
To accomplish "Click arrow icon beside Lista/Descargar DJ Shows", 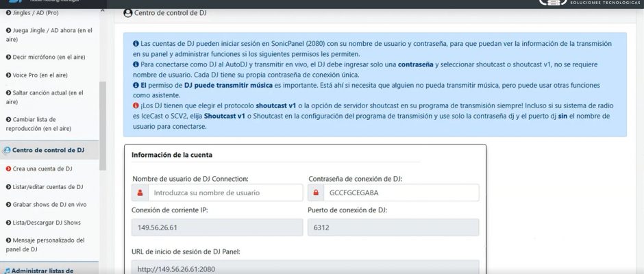I will (x=9, y=223).
